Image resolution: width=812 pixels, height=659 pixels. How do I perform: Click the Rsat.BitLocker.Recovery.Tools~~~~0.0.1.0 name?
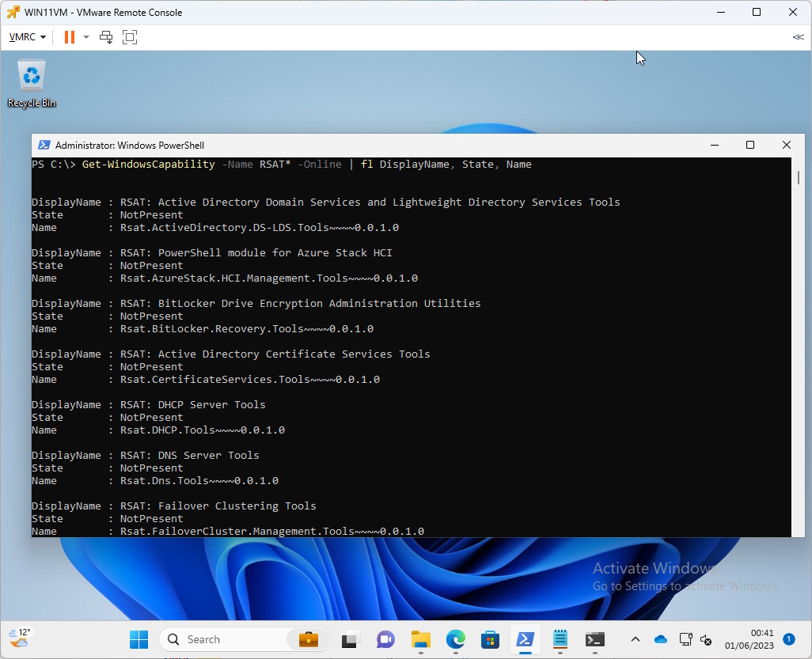(247, 329)
